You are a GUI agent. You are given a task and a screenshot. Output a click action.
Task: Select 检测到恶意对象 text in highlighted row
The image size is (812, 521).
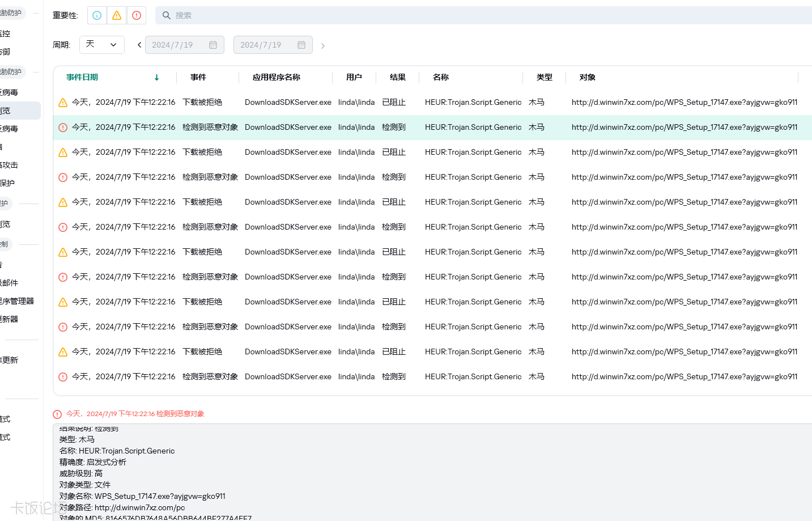pos(210,127)
